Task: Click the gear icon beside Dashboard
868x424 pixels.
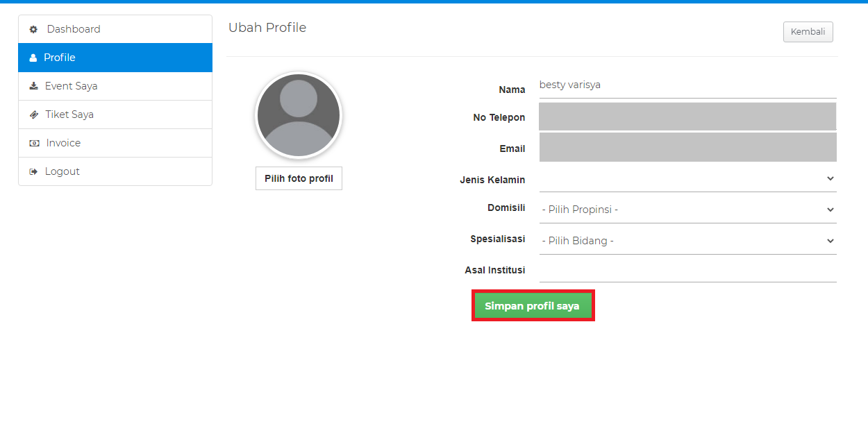Action: coord(33,30)
